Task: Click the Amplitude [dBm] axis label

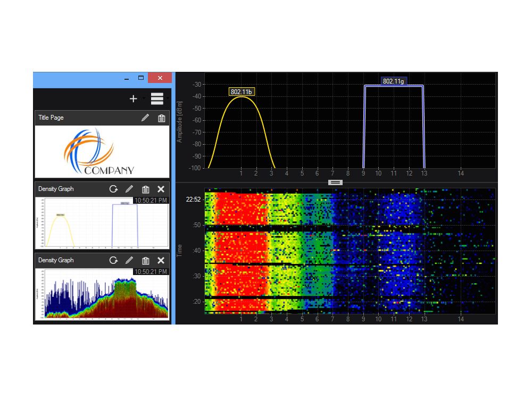Action: coord(179,122)
